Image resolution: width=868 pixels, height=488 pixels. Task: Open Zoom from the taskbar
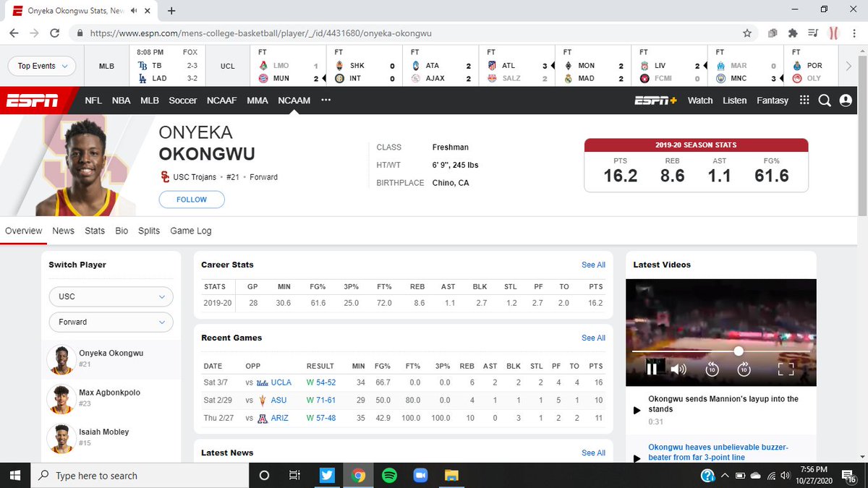(x=420, y=475)
